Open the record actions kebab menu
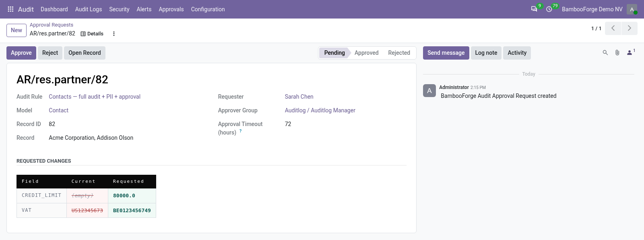This screenshot has height=240, width=644. point(114,34)
